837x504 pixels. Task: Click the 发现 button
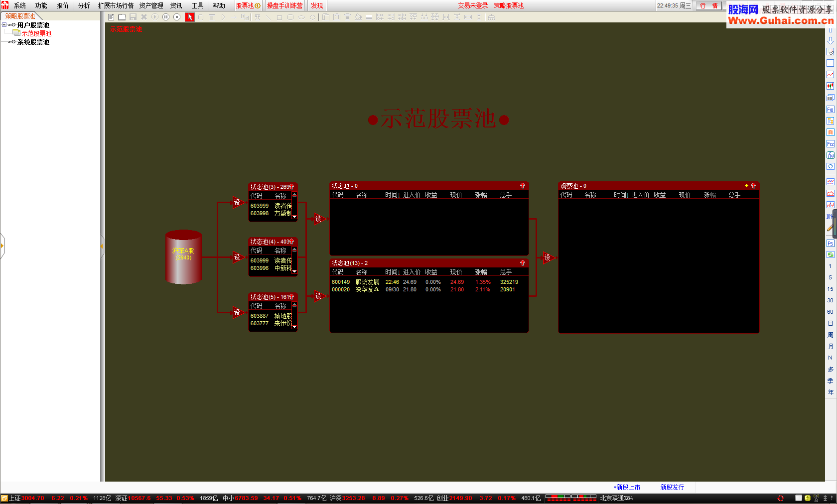pyautogui.click(x=317, y=5)
